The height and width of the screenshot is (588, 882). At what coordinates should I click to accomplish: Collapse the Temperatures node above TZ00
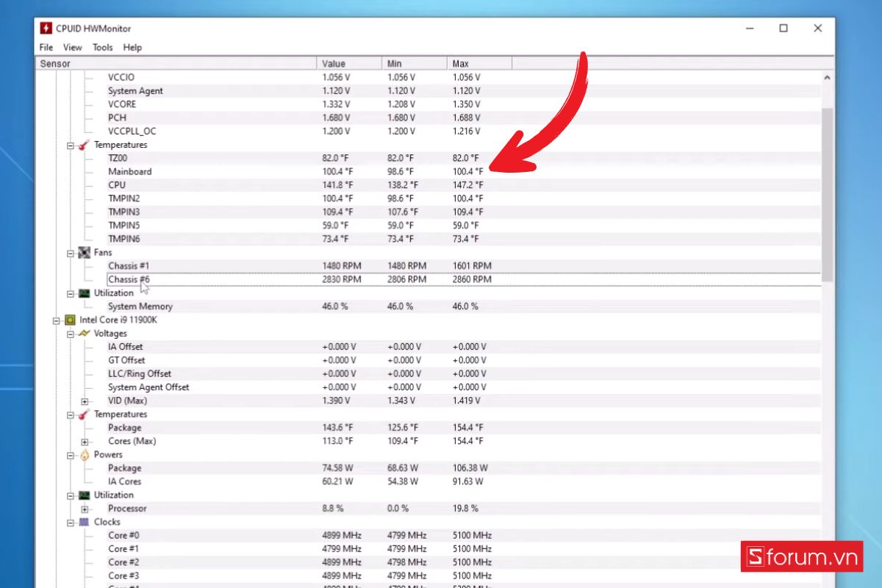pos(71,146)
